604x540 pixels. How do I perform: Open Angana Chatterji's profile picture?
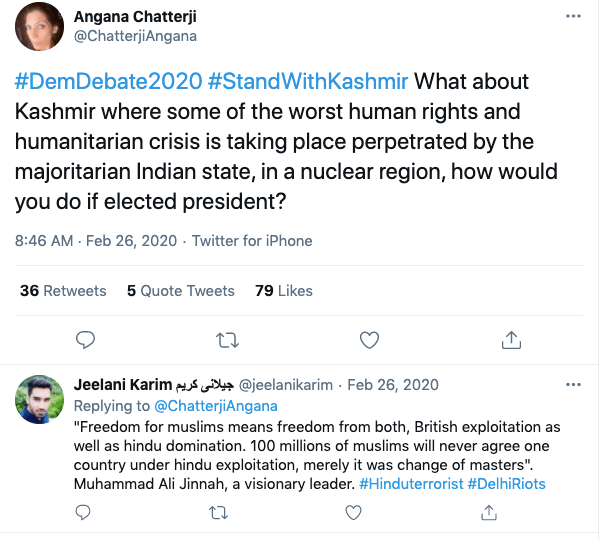(x=41, y=27)
